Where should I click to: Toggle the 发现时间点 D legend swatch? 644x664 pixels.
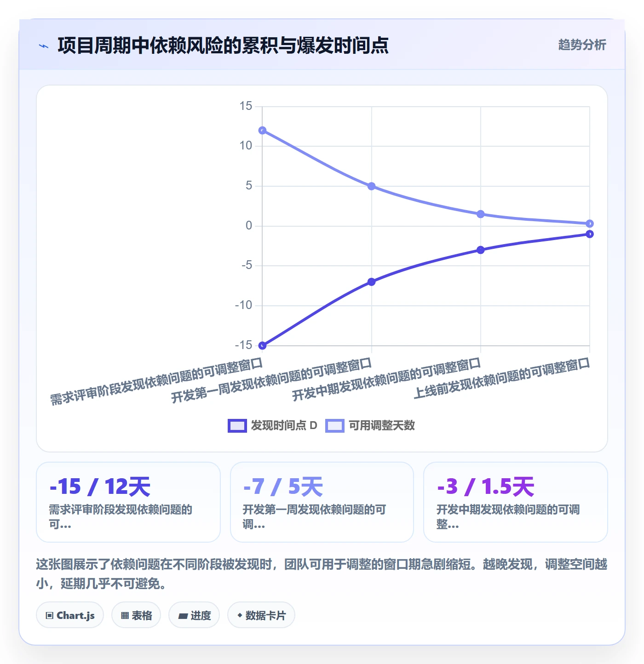237,426
